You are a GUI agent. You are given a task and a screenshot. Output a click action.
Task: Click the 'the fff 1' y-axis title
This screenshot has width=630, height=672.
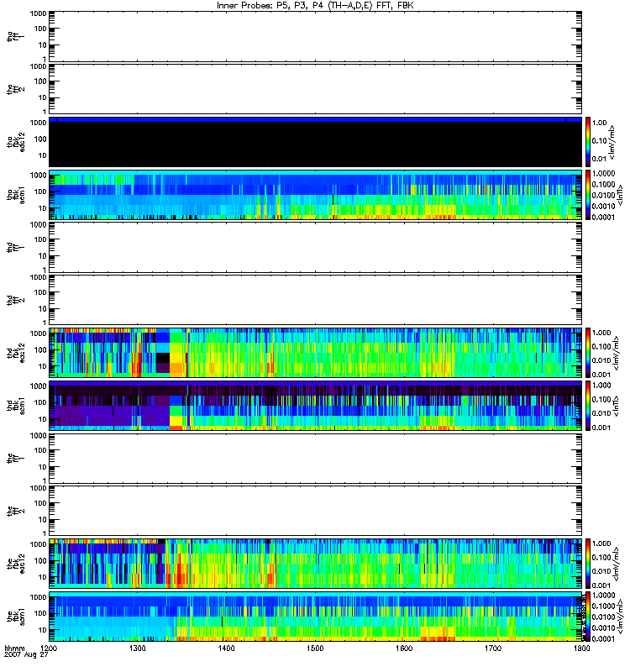(x=16, y=458)
